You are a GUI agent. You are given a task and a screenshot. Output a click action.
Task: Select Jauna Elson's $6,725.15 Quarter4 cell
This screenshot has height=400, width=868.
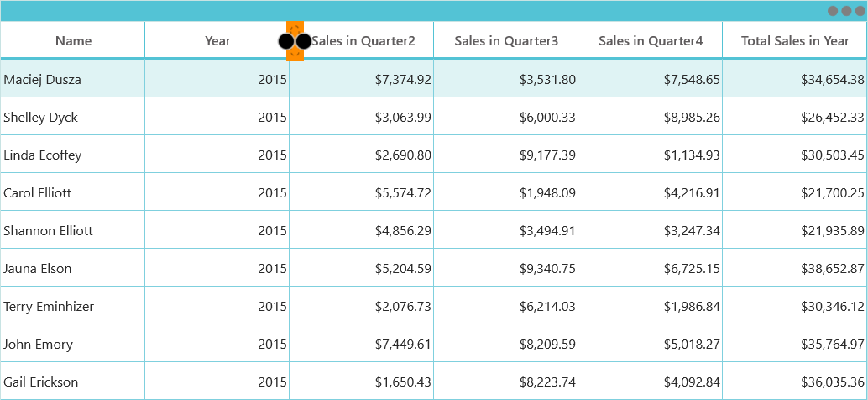[x=651, y=268]
